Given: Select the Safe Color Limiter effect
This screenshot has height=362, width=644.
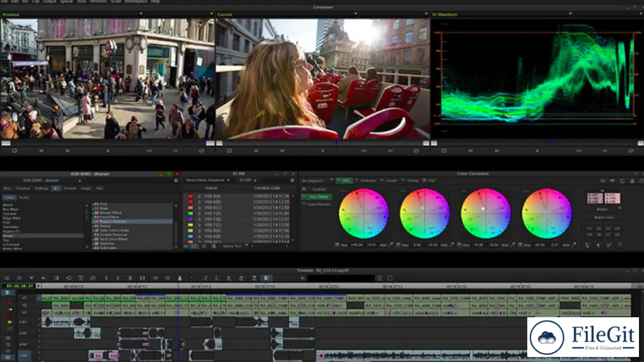Looking at the screenshot, I should [x=114, y=230].
